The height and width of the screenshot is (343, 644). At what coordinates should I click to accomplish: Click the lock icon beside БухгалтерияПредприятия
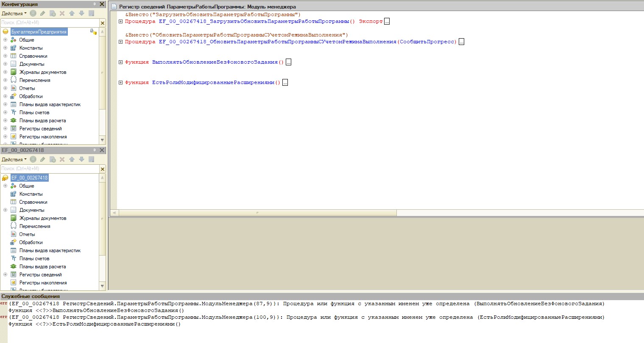(x=93, y=32)
